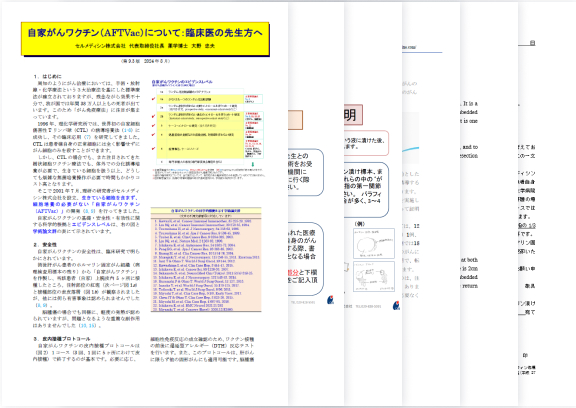
Task: Select the fifth page with English text
Action: coord(489,204)
